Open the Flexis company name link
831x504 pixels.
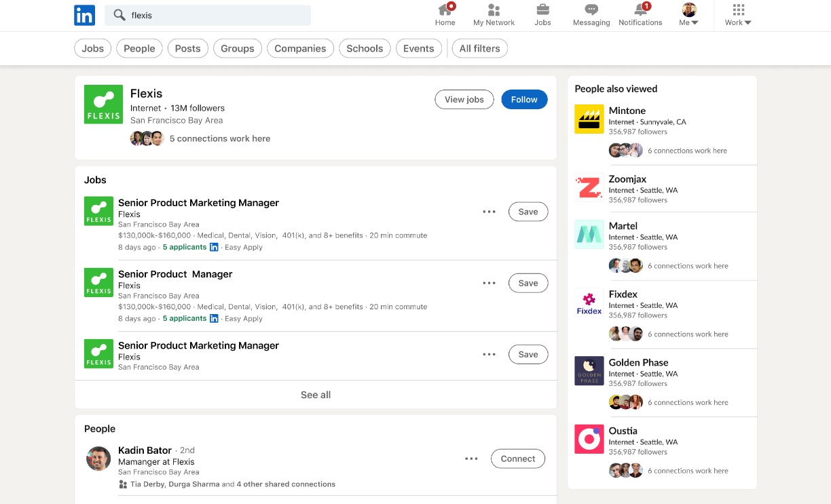[146, 94]
